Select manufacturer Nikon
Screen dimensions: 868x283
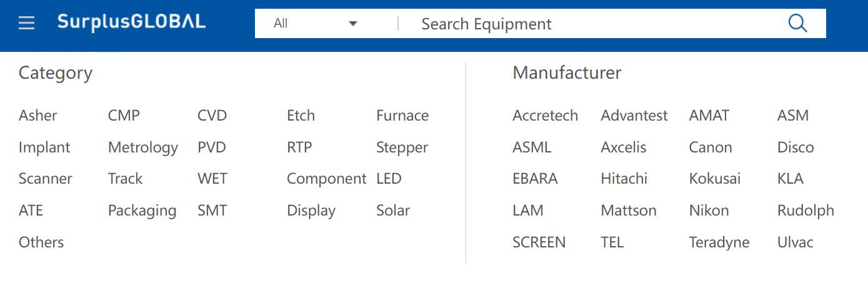coord(709,211)
